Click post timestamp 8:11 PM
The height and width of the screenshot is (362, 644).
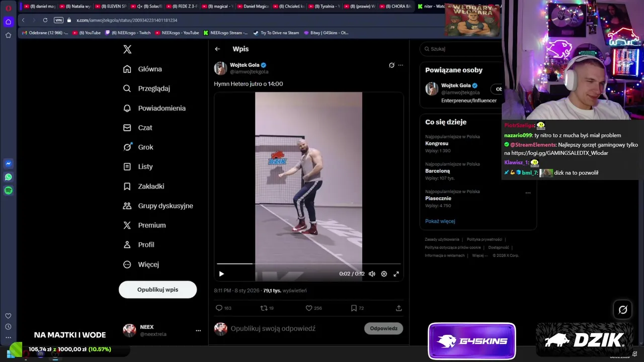[x=236, y=291]
